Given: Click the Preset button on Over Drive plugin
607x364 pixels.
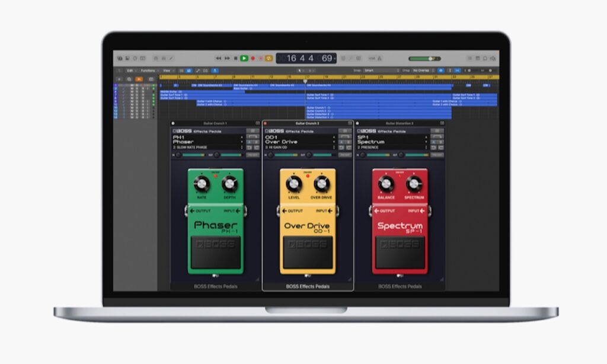Looking at the screenshot, I should coord(344,155).
